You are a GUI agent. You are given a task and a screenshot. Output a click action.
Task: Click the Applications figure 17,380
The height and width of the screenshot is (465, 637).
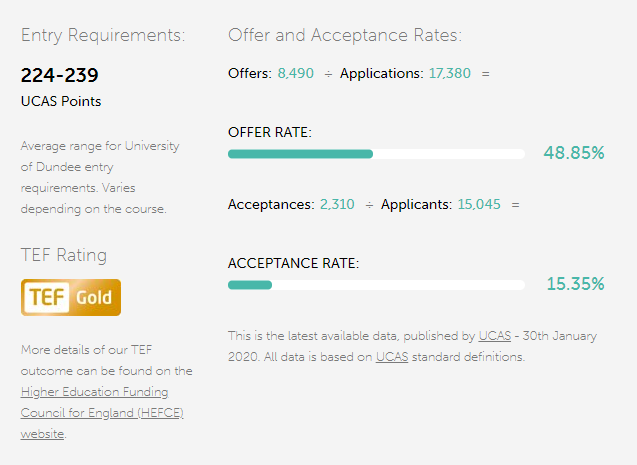[449, 74]
